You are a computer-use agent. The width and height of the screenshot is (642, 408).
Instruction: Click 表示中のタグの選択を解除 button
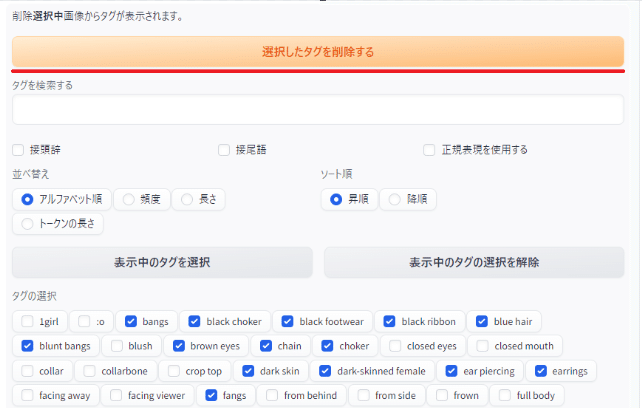(x=474, y=262)
